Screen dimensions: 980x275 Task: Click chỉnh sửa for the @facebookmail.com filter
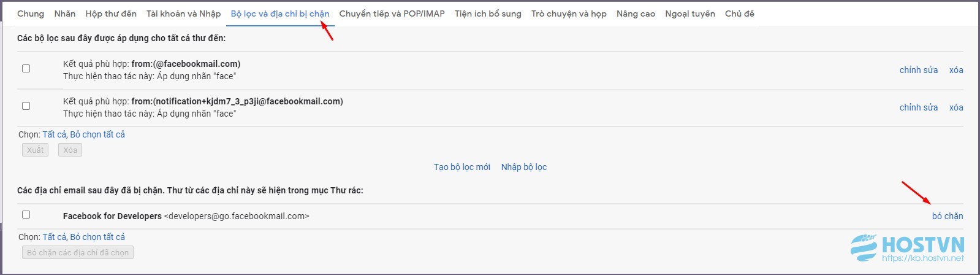coord(918,70)
